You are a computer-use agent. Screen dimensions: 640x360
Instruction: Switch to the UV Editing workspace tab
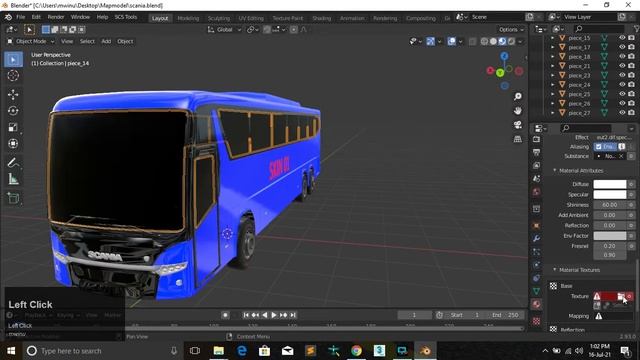pyautogui.click(x=251, y=18)
